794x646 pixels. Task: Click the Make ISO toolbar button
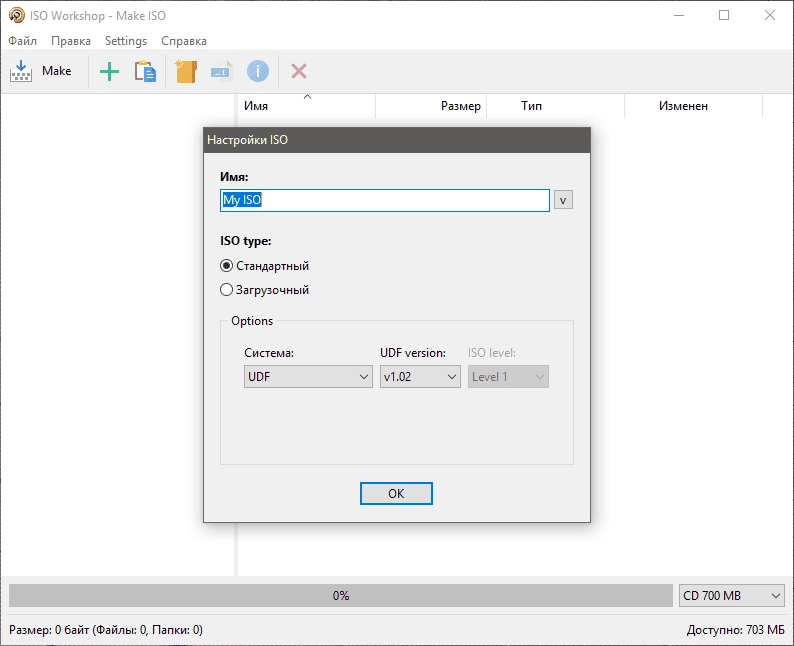click(x=41, y=71)
